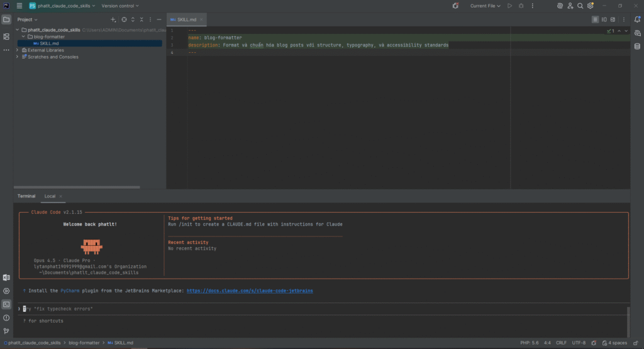
Task: Switch to markdown preview-only view
Action: point(614,19)
